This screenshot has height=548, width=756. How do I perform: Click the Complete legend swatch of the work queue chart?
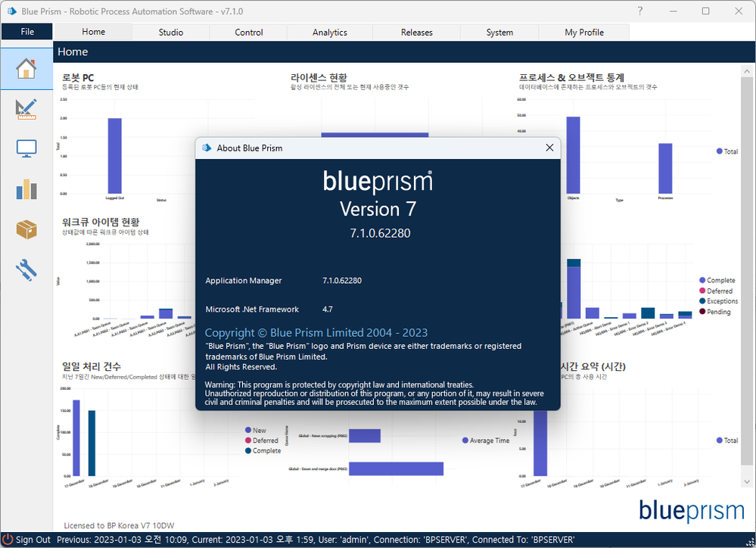(702, 280)
